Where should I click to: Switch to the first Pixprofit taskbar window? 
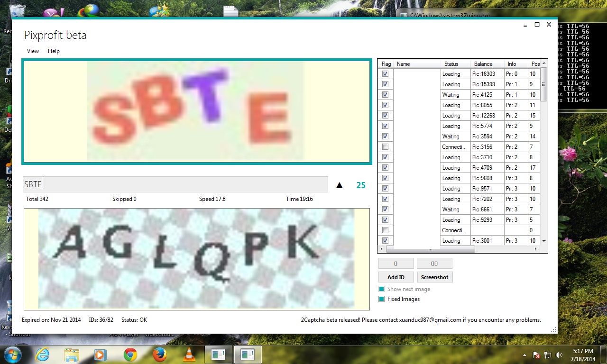[x=219, y=355]
